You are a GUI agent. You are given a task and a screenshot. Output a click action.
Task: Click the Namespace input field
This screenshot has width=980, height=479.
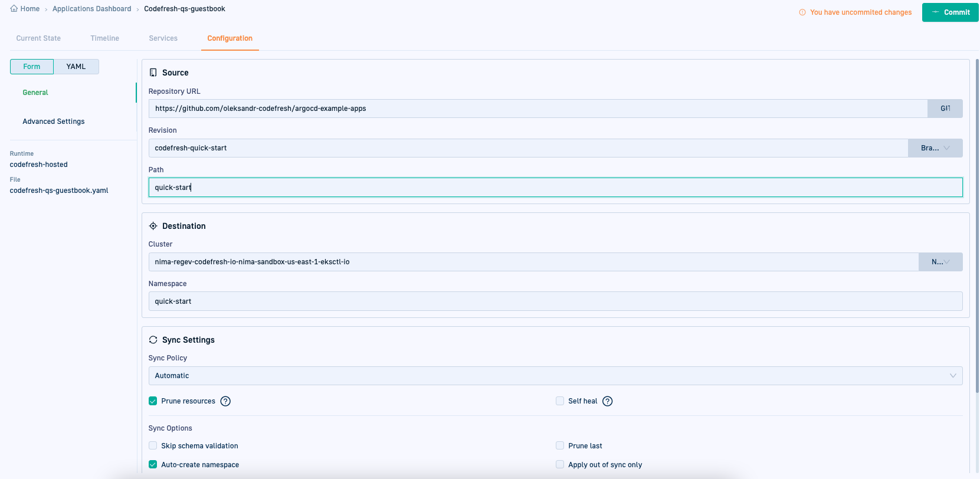(x=555, y=301)
